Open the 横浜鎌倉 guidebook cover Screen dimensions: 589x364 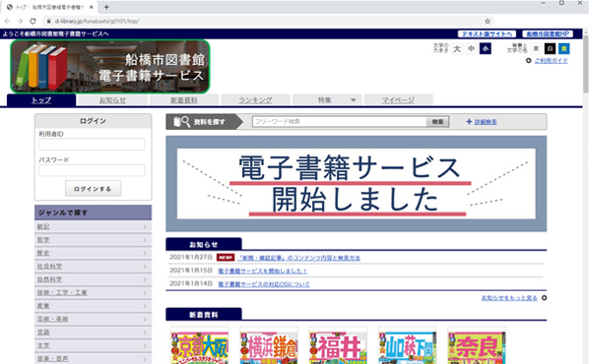[269, 345]
